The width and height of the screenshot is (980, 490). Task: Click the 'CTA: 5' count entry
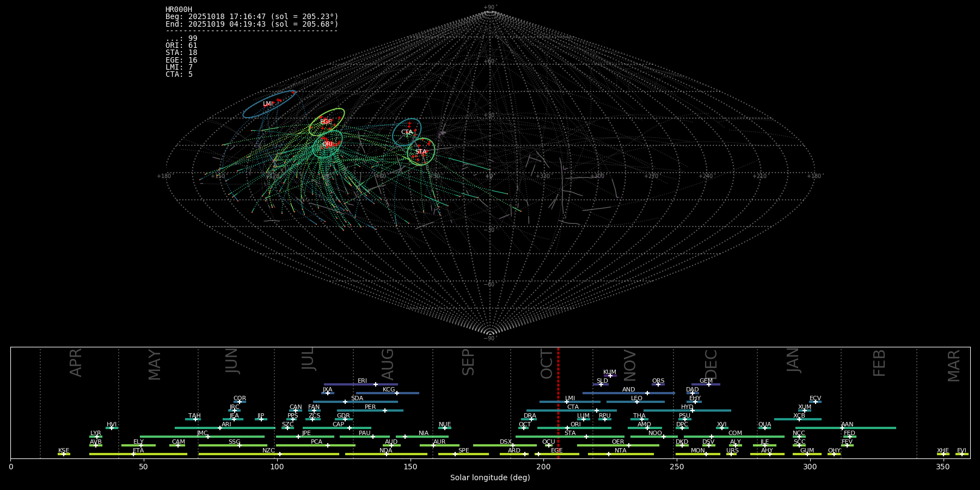(179, 74)
